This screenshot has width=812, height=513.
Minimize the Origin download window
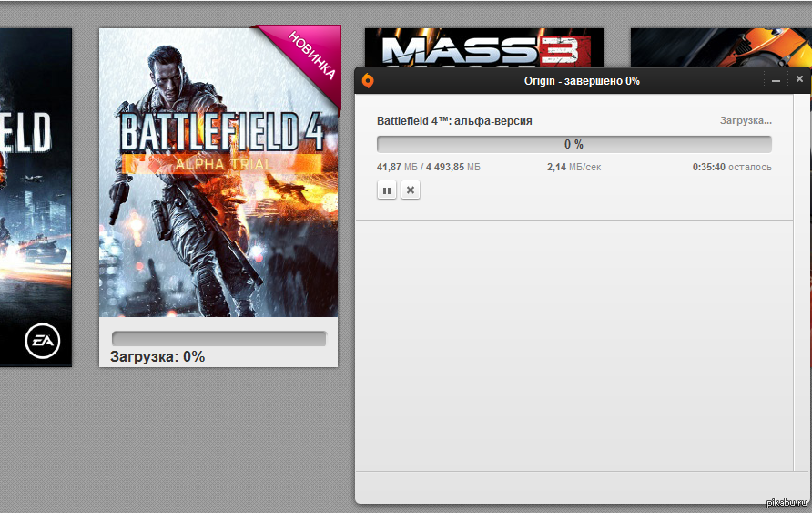point(776,80)
